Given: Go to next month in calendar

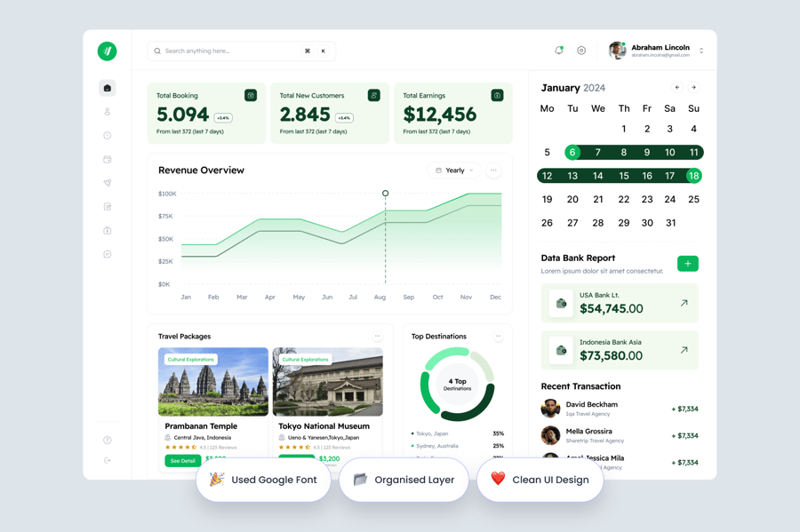Looking at the screenshot, I should 694,88.
